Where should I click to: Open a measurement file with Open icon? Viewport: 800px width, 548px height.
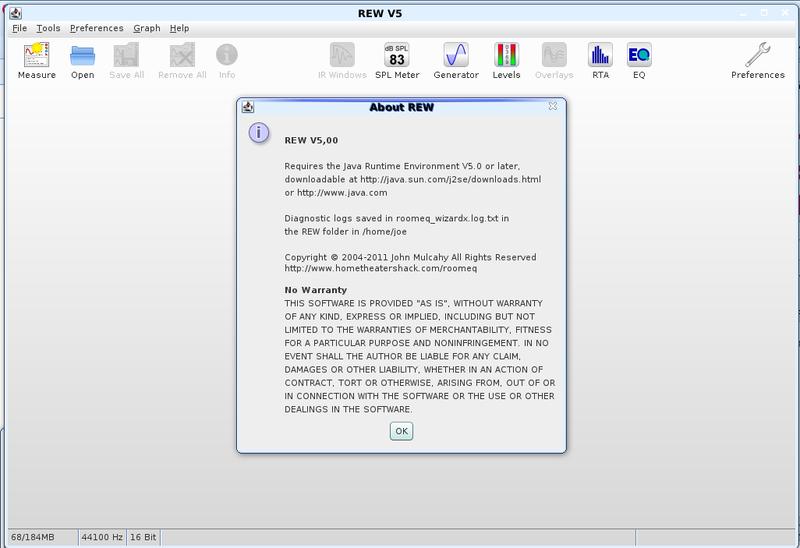point(83,61)
